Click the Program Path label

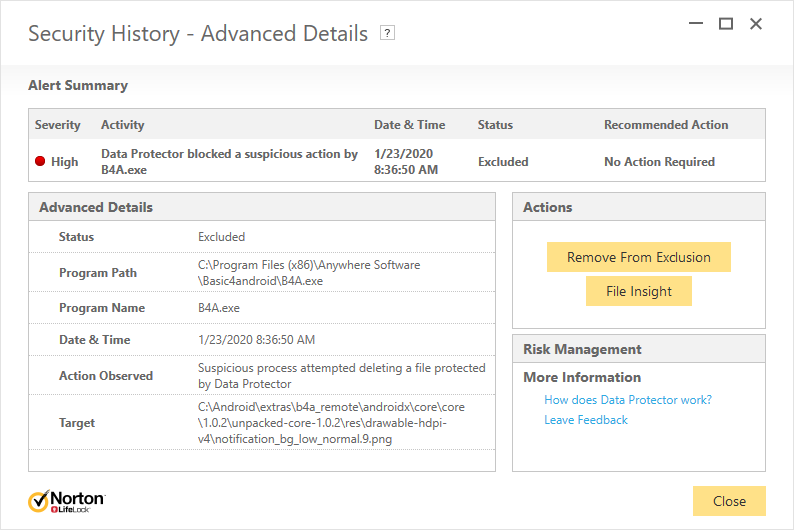pyautogui.click(x=98, y=273)
